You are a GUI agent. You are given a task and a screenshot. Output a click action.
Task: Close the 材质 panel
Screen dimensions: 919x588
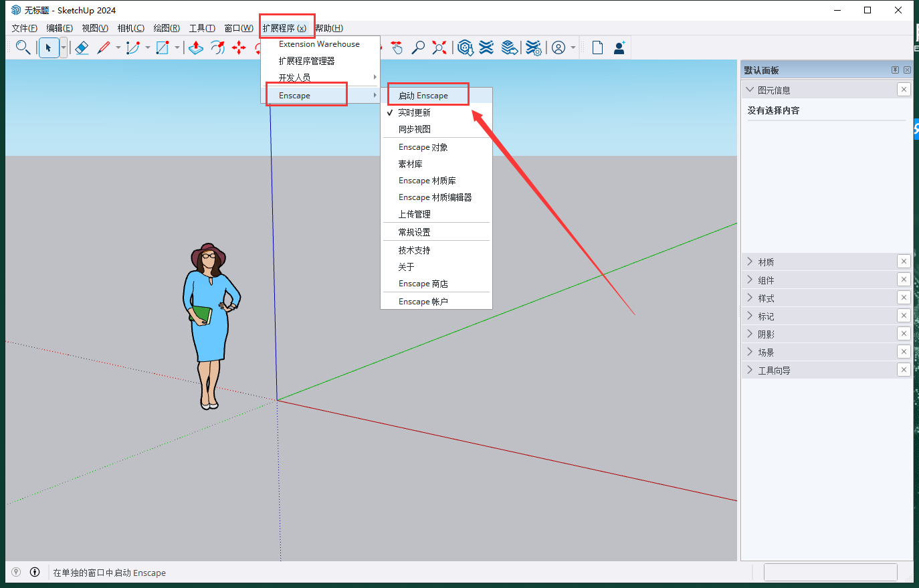point(904,262)
